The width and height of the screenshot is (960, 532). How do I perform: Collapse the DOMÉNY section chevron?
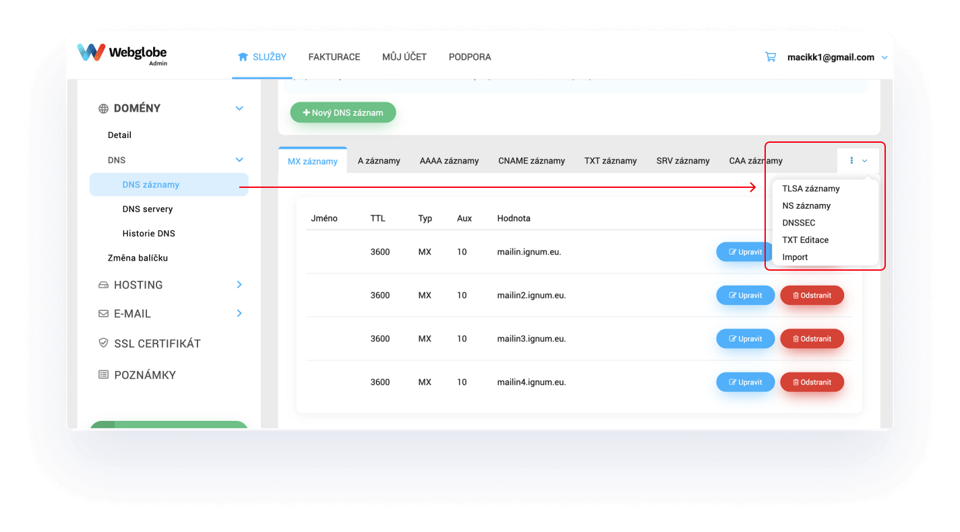[x=239, y=108]
